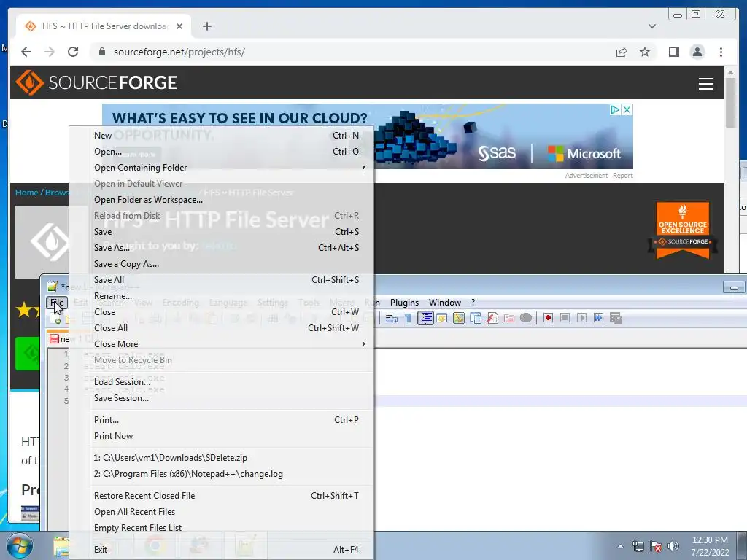The image size is (747, 560).
Task: Show hidden tray icons arrow
Action: tap(620, 546)
